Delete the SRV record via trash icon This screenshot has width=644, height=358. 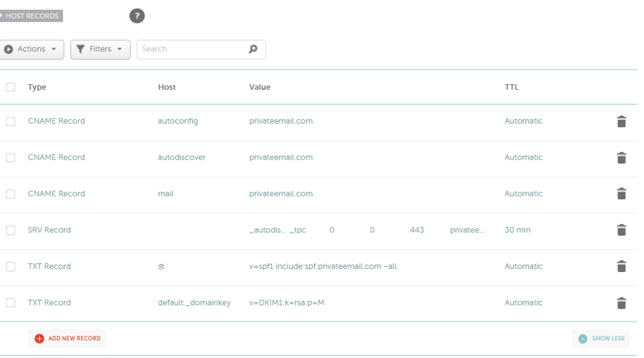(x=621, y=230)
